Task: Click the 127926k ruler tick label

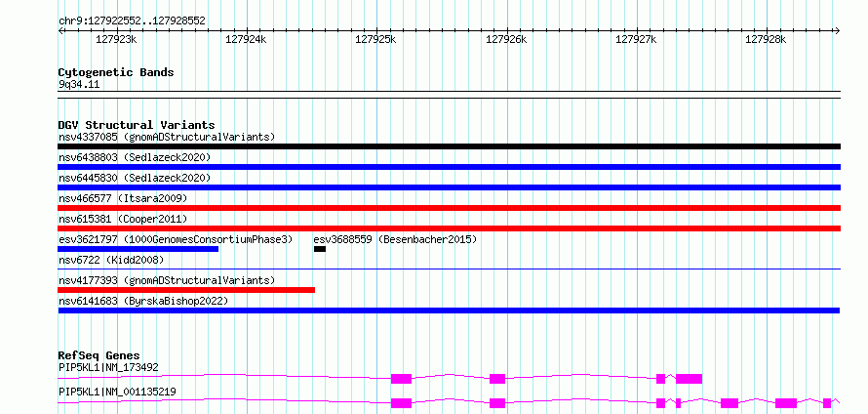Action: 506,39
